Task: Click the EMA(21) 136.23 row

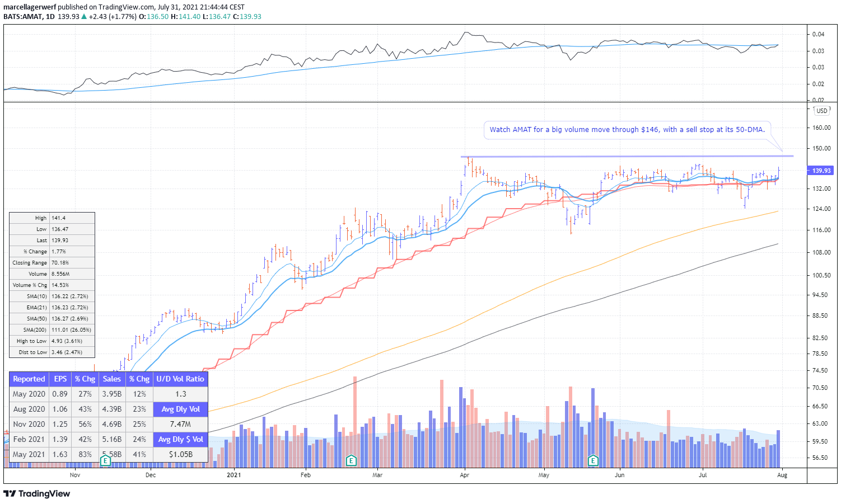Action: tap(52, 308)
